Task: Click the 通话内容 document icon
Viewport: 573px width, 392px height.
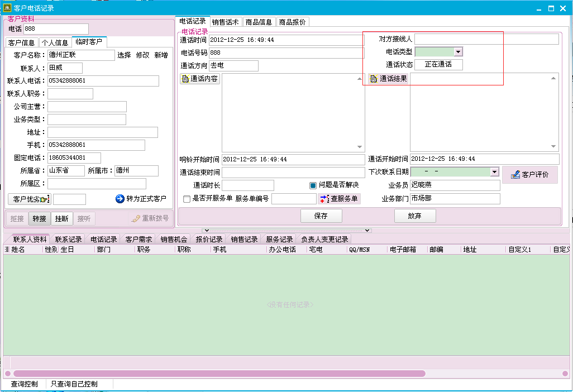Action: point(185,79)
